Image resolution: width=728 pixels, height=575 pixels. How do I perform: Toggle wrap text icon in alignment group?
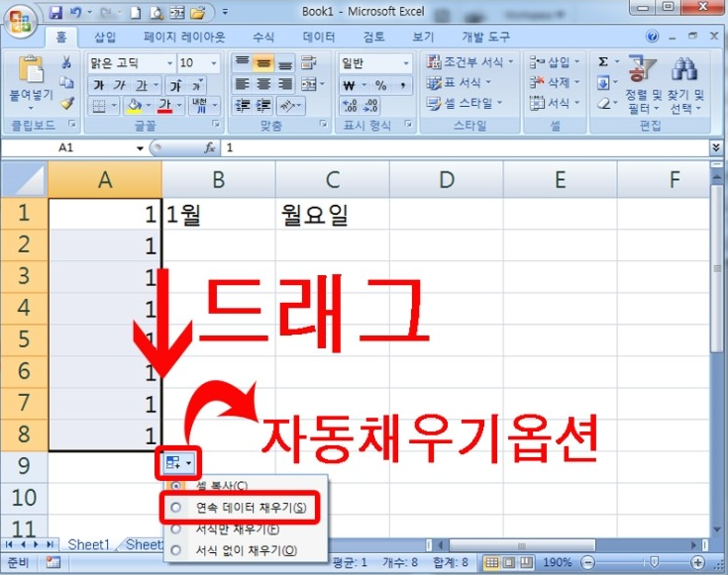point(308,62)
